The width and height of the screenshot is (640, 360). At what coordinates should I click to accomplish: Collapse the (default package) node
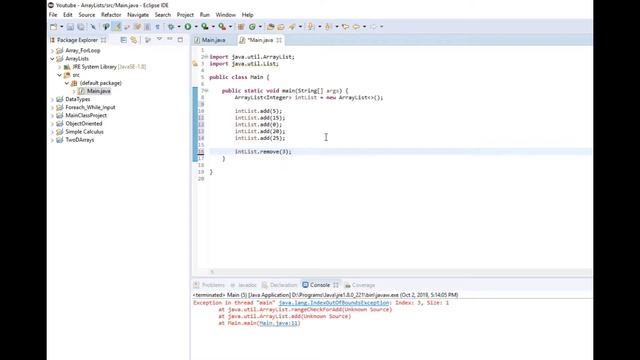67,83
